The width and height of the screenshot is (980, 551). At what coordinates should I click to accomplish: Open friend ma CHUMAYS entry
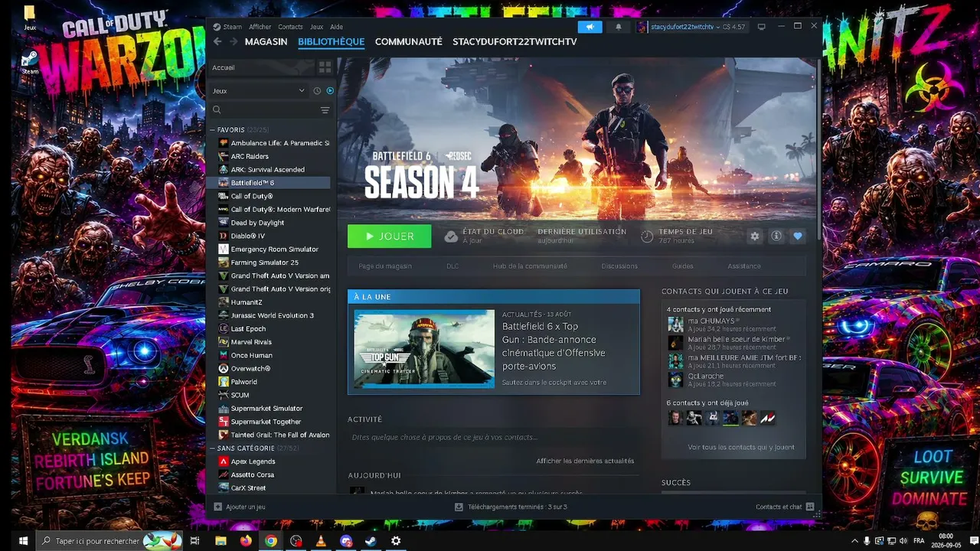pos(733,324)
